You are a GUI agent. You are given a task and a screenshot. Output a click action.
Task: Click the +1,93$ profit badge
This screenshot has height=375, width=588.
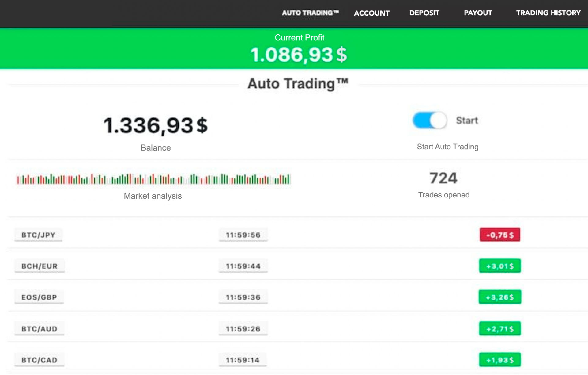[x=500, y=360]
